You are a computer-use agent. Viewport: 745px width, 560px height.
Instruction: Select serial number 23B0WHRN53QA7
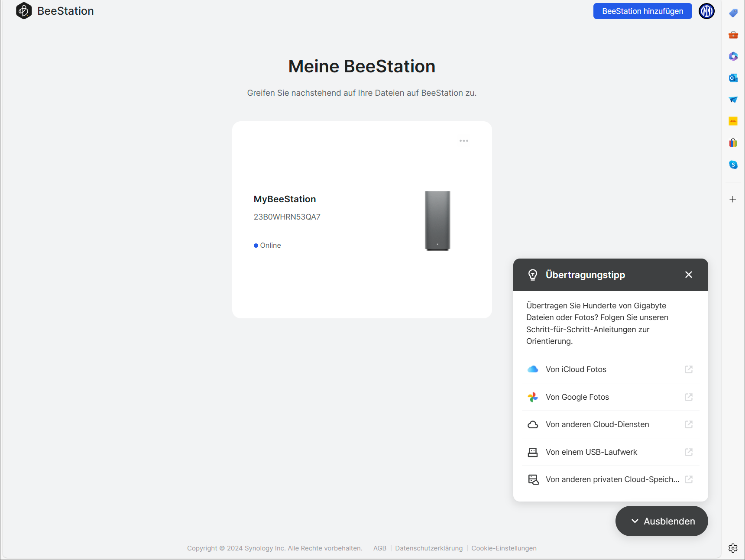[x=287, y=217]
